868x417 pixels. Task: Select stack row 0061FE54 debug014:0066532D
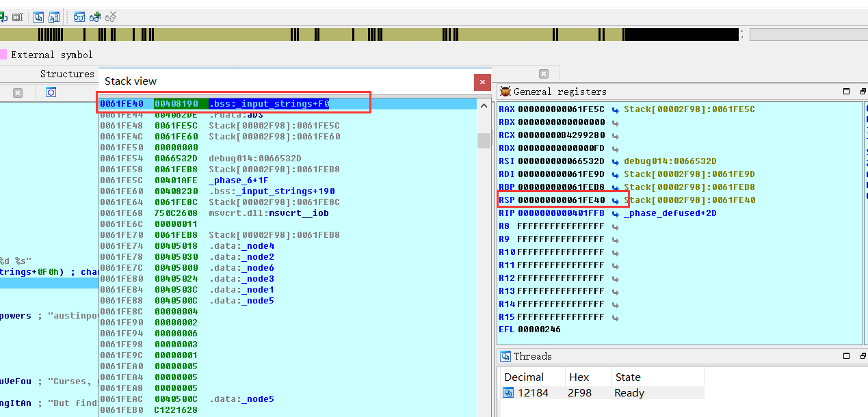tap(287, 159)
